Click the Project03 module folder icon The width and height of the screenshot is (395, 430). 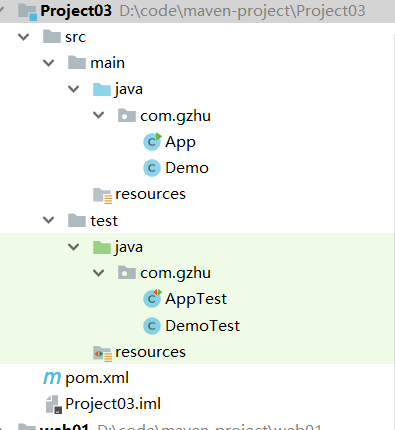[x=27, y=12]
